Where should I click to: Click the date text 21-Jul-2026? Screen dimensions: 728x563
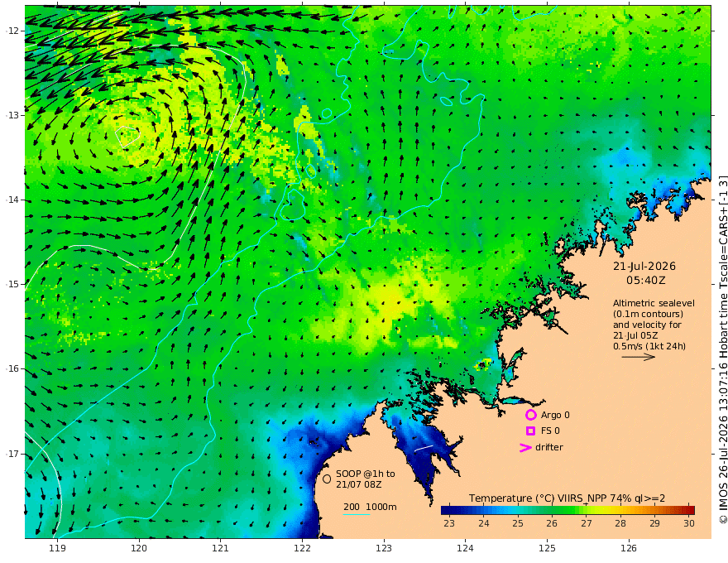point(644,267)
